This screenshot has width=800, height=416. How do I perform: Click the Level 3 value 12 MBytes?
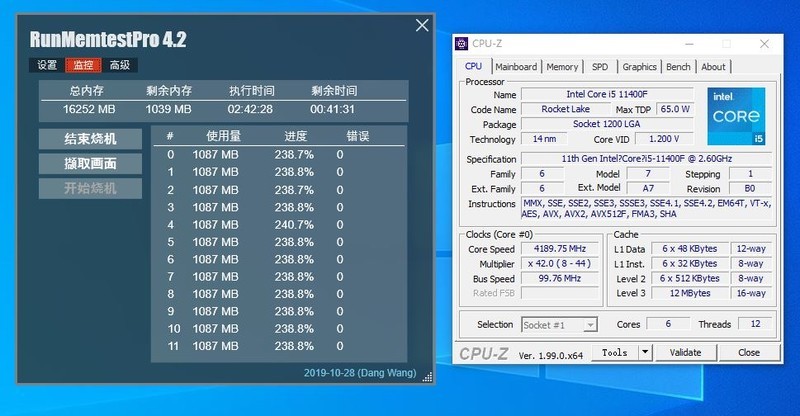pos(690,293)
